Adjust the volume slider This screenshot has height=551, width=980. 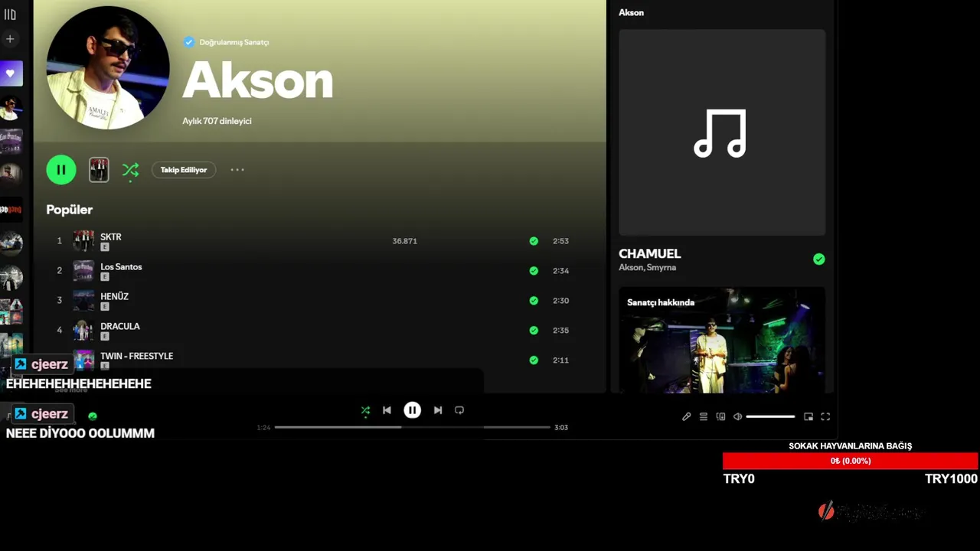click(x=770, y=417)
